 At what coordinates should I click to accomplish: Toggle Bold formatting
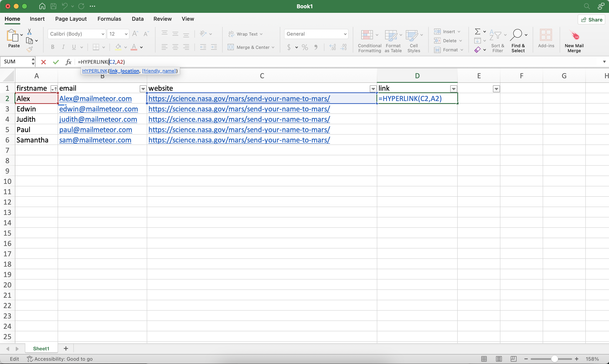pyautogui.click(x=53, y=47)
